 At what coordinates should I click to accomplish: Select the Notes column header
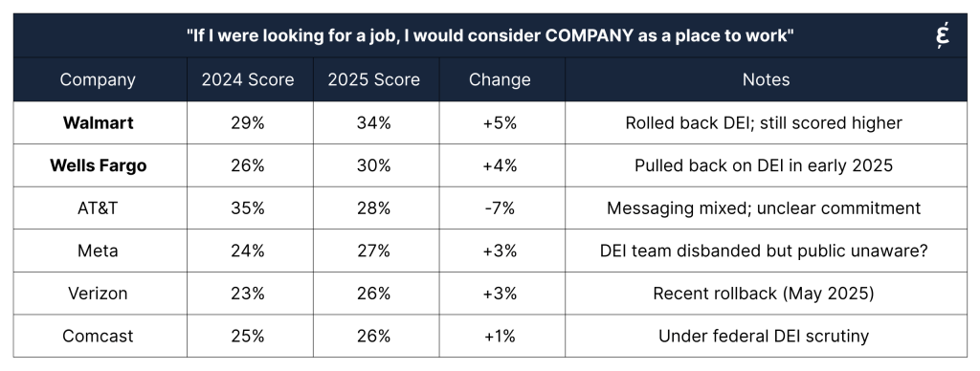766,80
